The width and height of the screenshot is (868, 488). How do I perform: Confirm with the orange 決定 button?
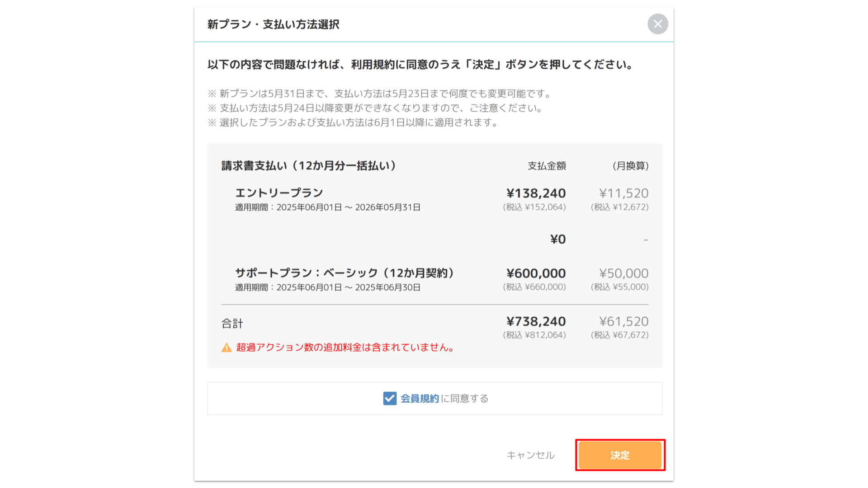click(x=620, y=455)
